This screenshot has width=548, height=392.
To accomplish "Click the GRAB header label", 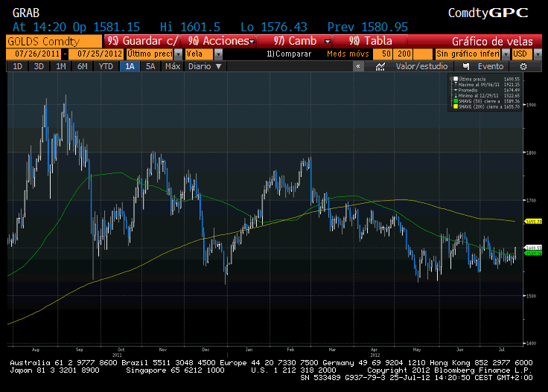I will point(26,13).
